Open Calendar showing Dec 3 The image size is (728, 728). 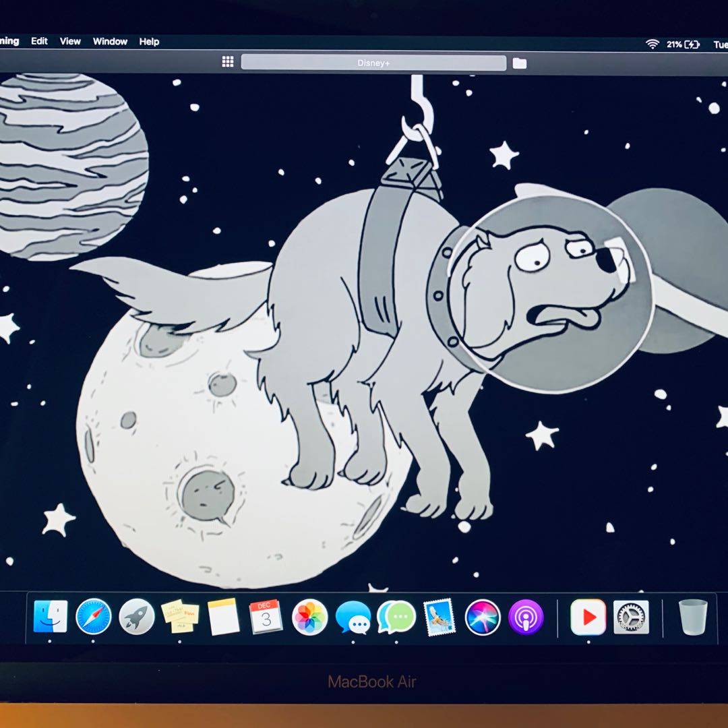point(266,617)
